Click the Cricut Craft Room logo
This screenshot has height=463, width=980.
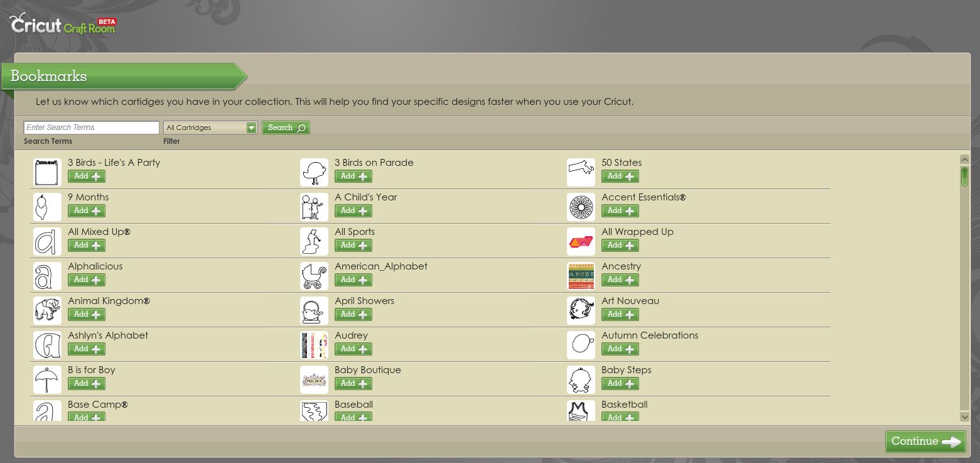coord(63,24)
